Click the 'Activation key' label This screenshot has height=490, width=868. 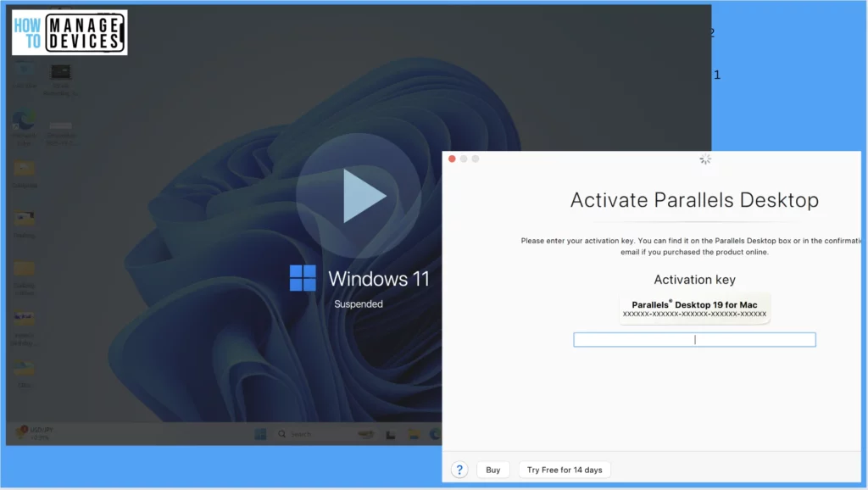[x=694, y=280]
